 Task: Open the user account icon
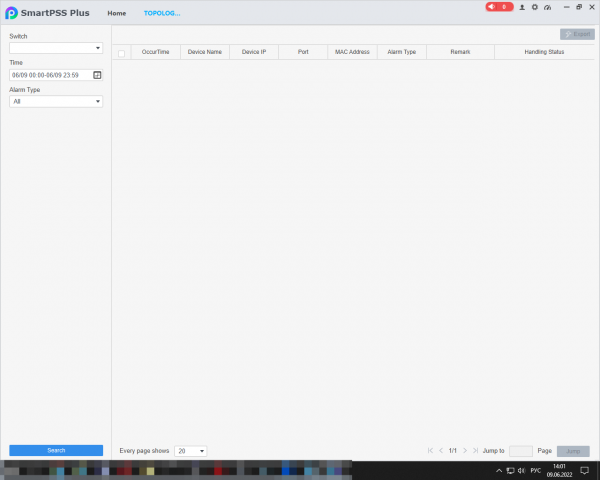[522, 7]
